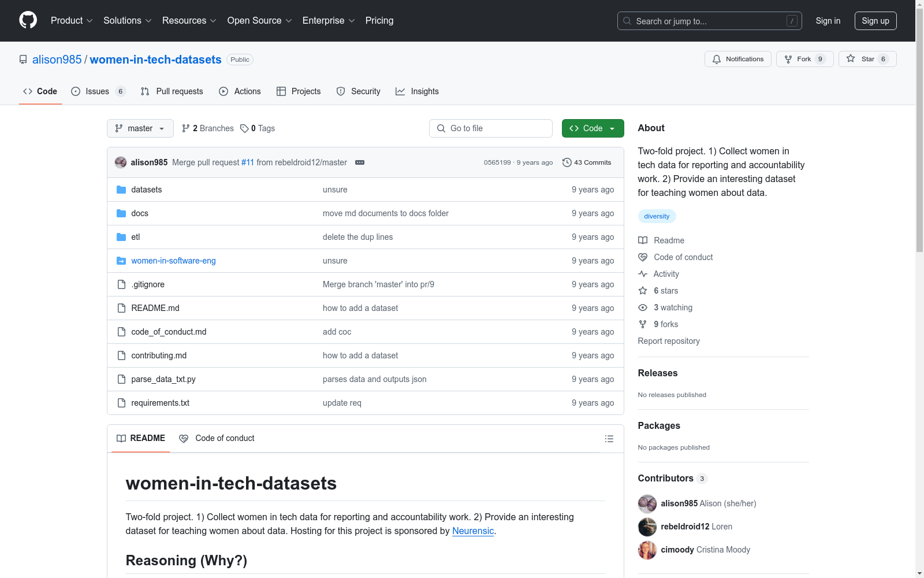Viewport: 924px width, 578px height.
Task: Click the activity pulse icon in About
Action: click(x=643, y=274)
